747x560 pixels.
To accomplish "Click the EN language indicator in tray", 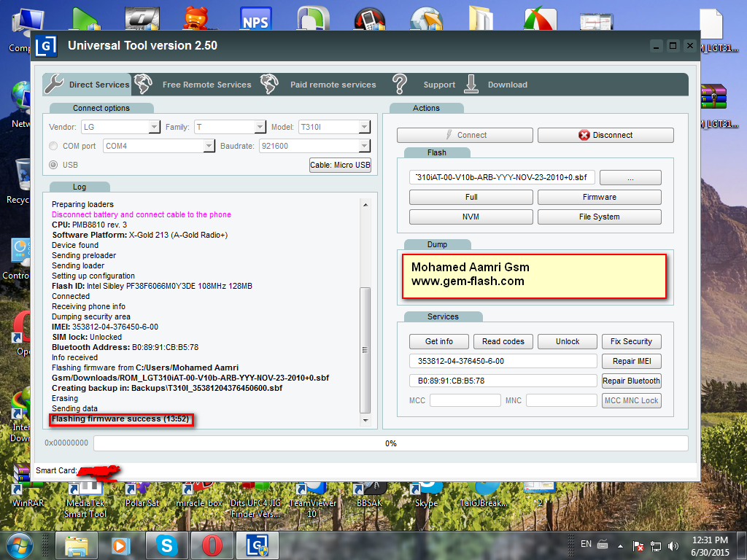I will pos(586,544).
